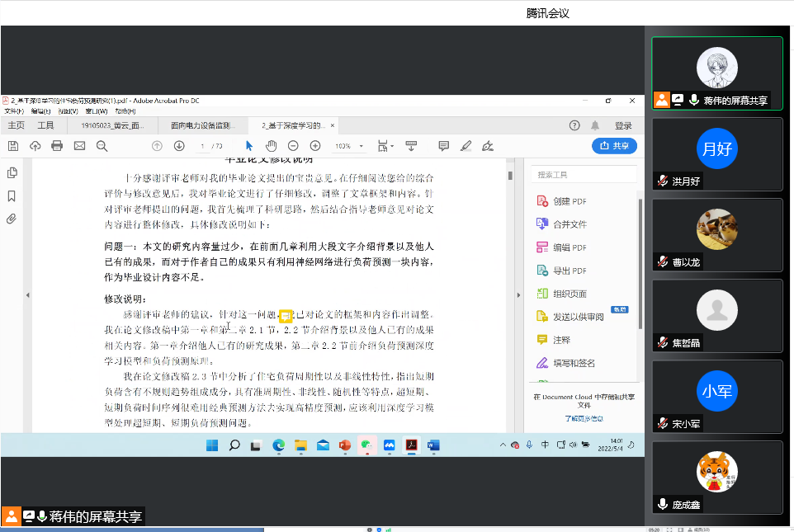Click the Print file icon
This screenshot has height=532, width=794.
tap(57, 146)
